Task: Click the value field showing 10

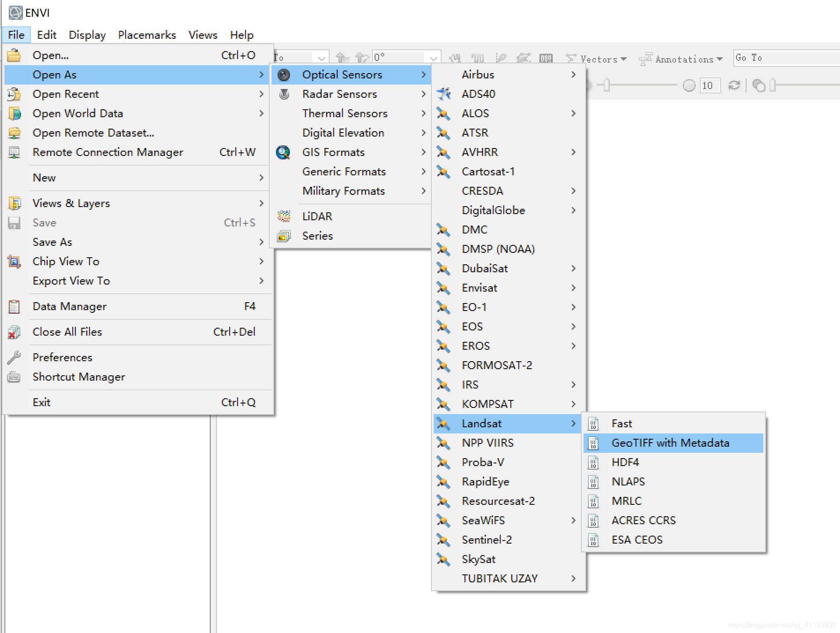Action: (710, 85)
